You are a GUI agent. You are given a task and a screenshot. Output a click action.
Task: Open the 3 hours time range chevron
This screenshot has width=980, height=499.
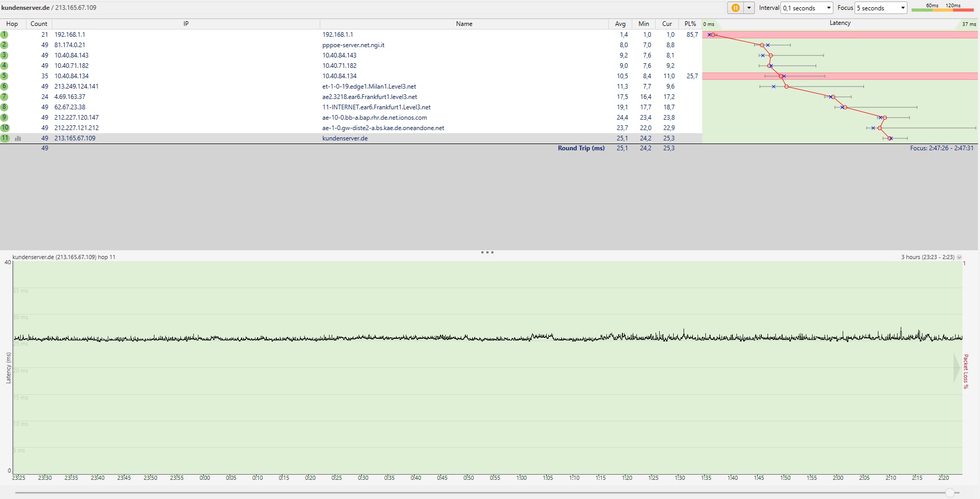click(x=959, y=258)
